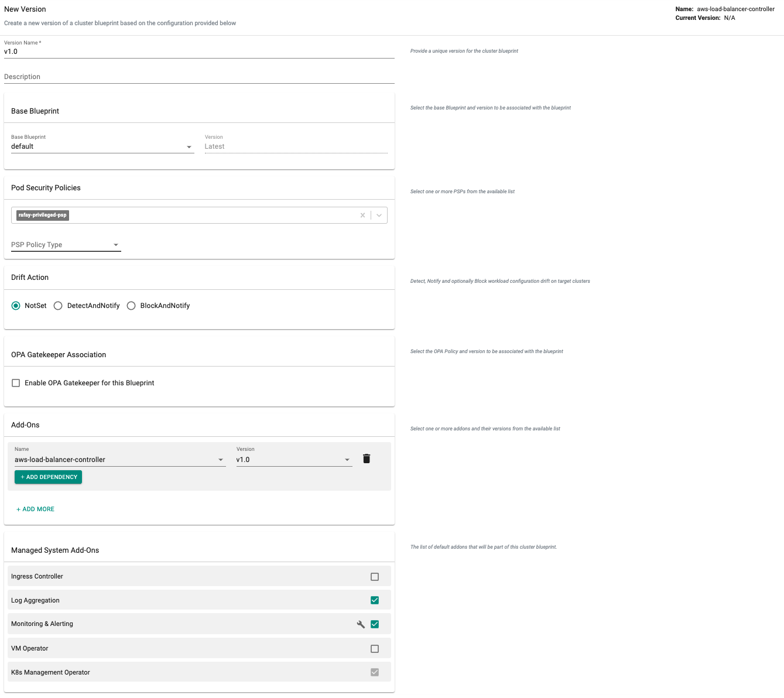Click the OPA Gatekeeper Association heading

tap(59, 355)
